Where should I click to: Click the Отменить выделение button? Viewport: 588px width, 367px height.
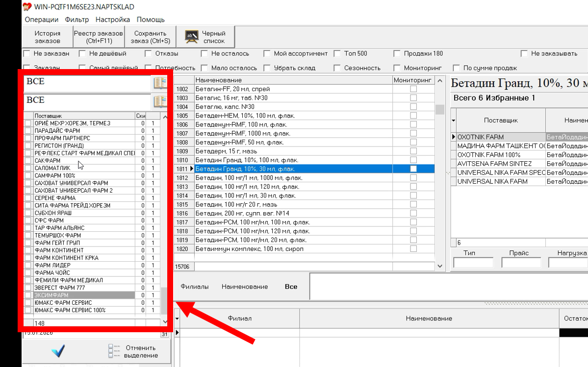coord(133,351)
